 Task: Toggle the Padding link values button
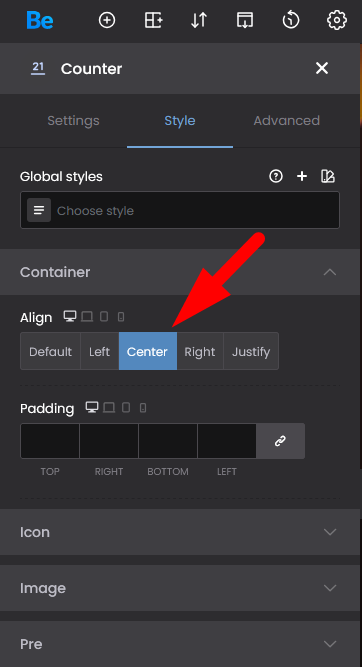tap(280, 441)
